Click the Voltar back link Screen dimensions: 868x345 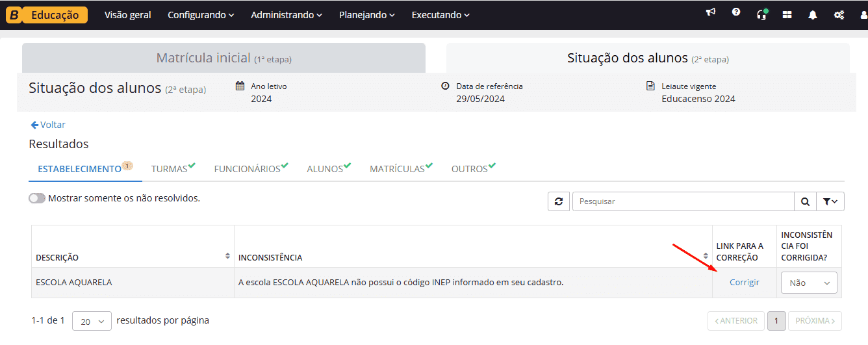click(x=48, y=125)
